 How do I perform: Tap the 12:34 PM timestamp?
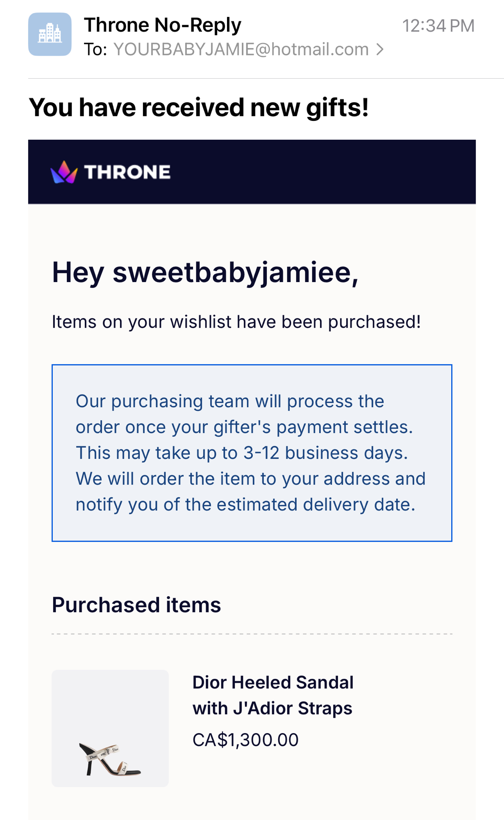point(438,26)
